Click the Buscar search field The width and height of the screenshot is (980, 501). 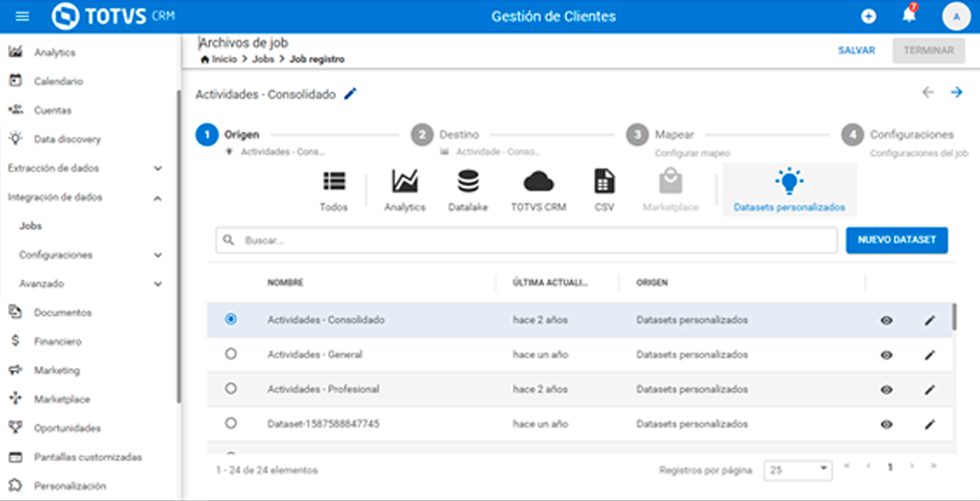[x=531, y=240]
